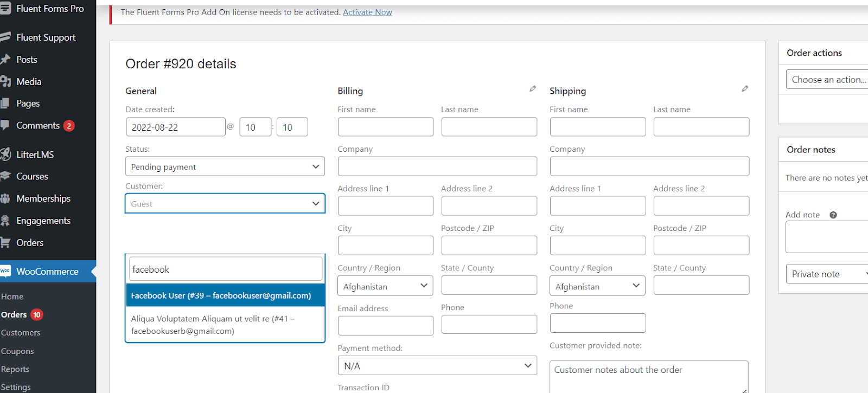
Task: Click the order minute input field
Action: tap(292, 127)
